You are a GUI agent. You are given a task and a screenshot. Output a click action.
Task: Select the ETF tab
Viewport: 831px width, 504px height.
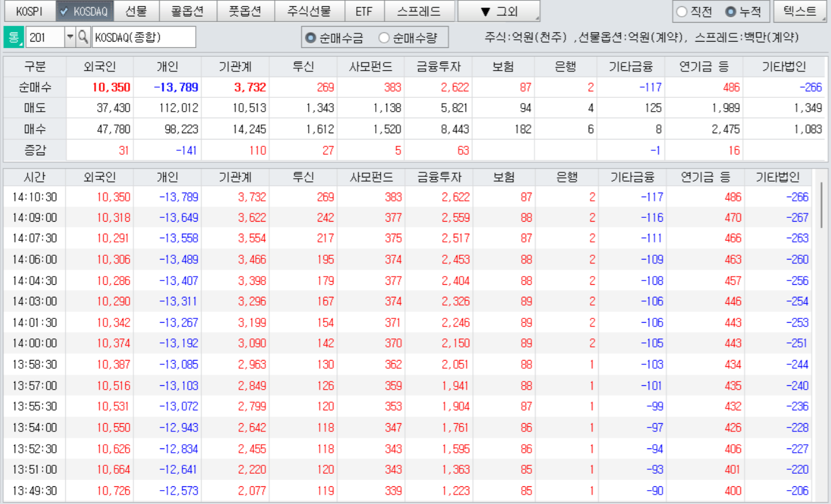point(364,11)
